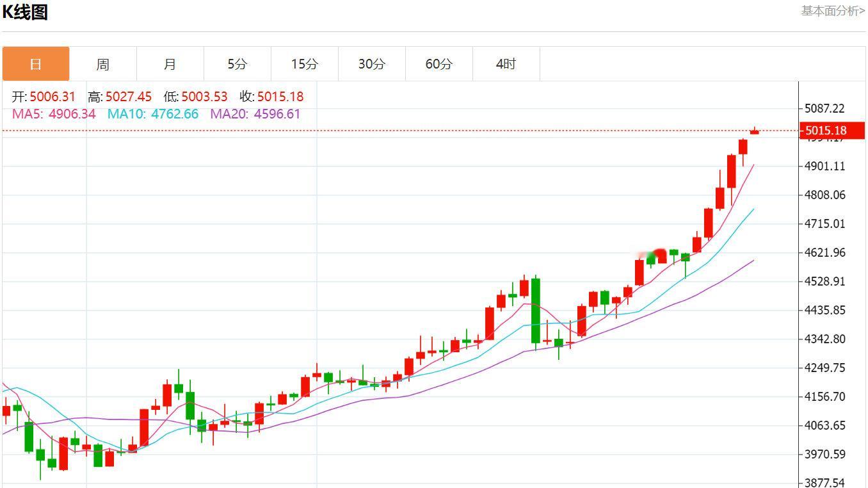Open the 5分 interval tab
This screenshot has height=488, width=868.
(237, 64)
